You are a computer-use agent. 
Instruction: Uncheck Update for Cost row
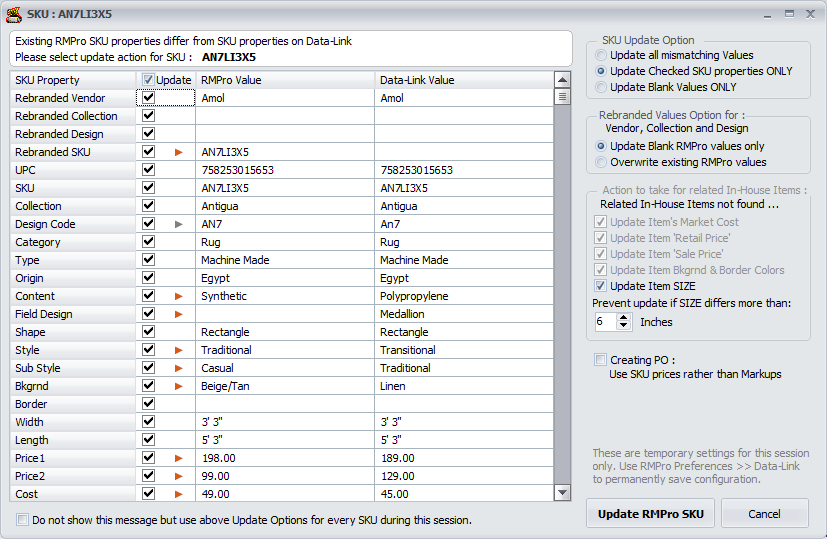coord(149,494)
